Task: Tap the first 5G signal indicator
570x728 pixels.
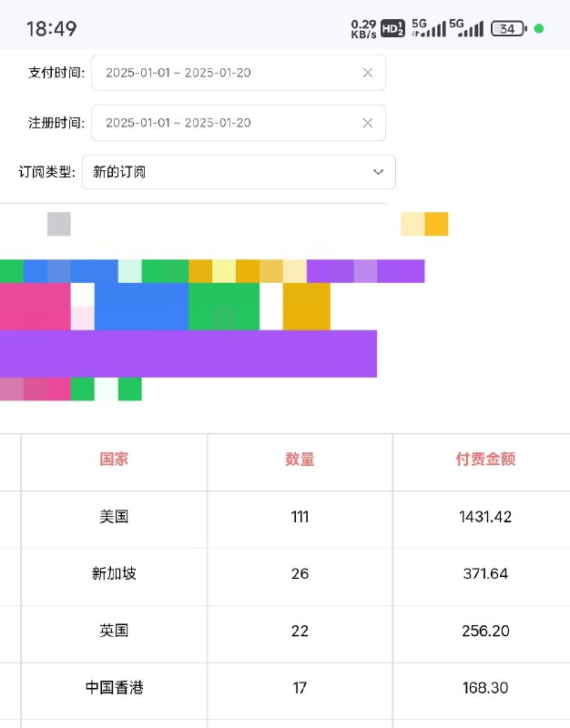Action: (428, 28)
